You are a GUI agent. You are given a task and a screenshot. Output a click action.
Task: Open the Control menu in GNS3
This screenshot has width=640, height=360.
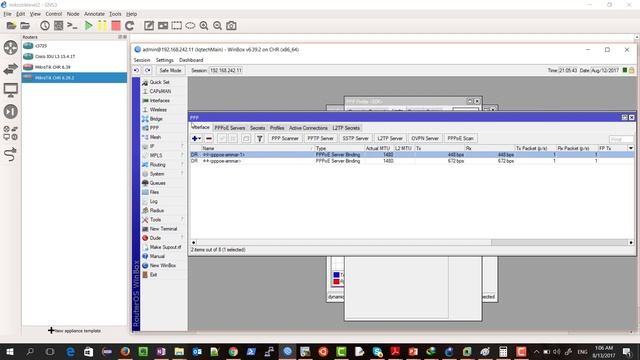tap(53, 14)
